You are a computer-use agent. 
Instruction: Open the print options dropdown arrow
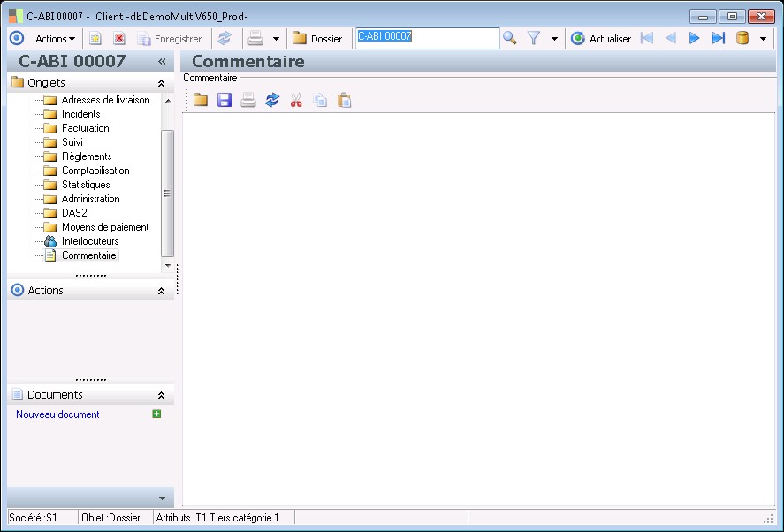point(276,39)
